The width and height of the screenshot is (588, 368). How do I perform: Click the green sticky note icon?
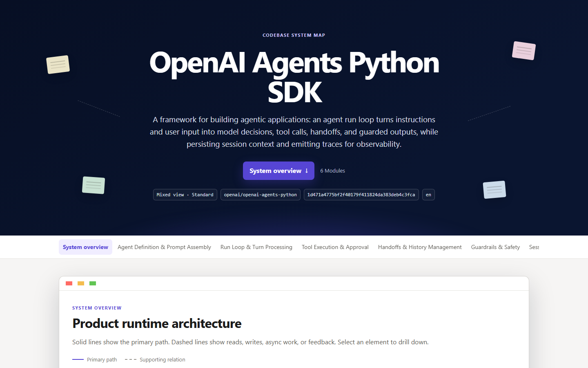(x=94, y=185)
